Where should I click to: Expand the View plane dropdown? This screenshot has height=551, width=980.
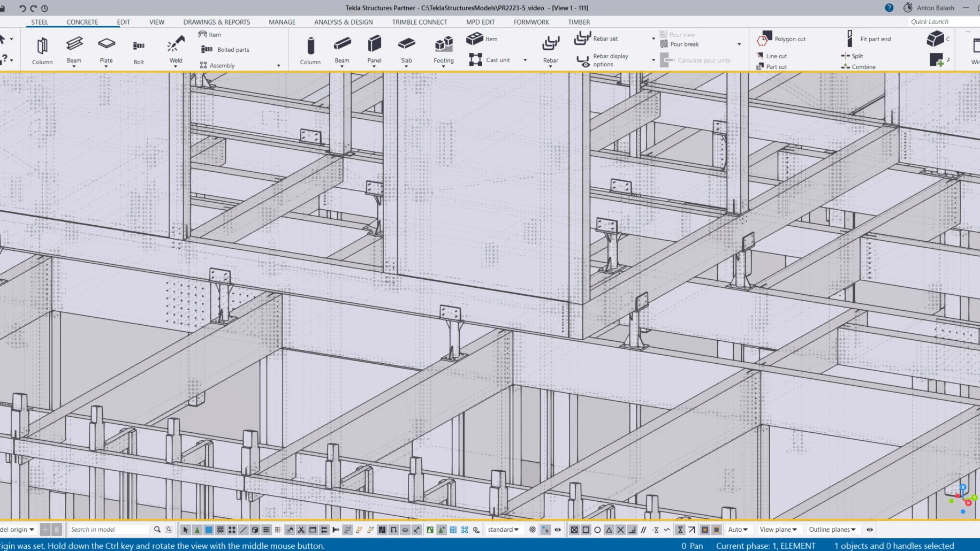[x=778, y=530]
